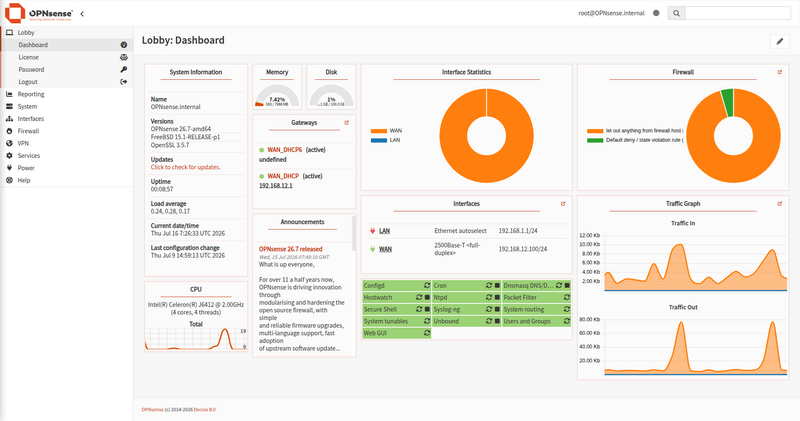Screen dimensions: 800x421
Task: Click the pencil edit dashboard button
Action: pyautogui.click(x=780, y=41)
